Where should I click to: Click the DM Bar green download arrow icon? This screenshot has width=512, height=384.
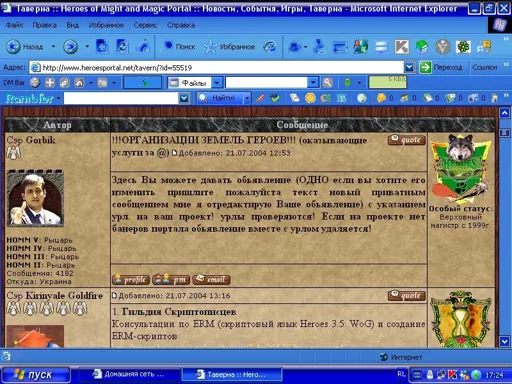(x=347, y=82)
